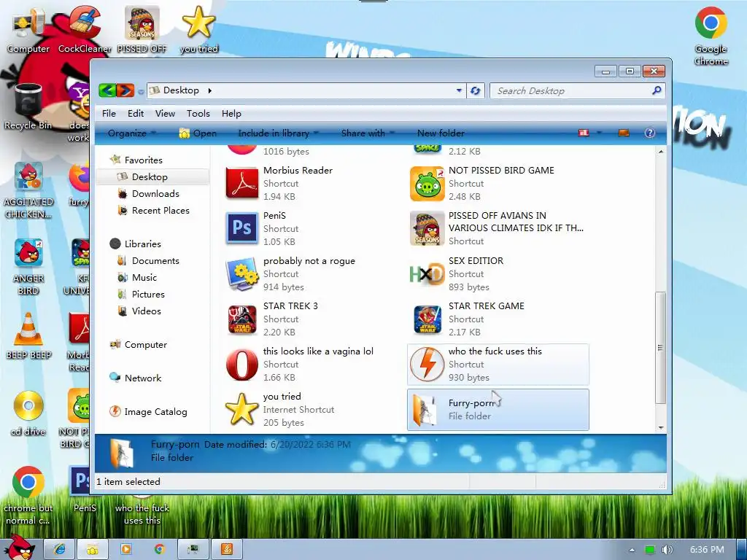Go back with the green Back arrow
Screen dimensions: 747x560
tap(108, 90)
